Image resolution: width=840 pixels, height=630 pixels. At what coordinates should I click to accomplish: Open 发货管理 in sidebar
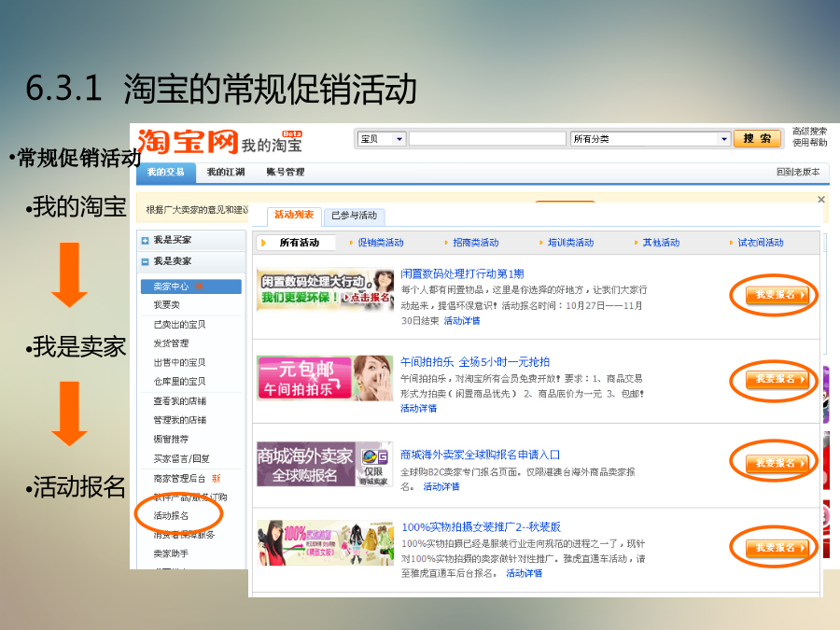coord(171,343)
